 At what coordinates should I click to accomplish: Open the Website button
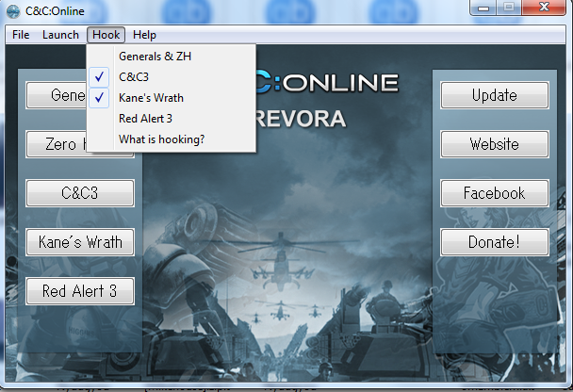[495, 144]
